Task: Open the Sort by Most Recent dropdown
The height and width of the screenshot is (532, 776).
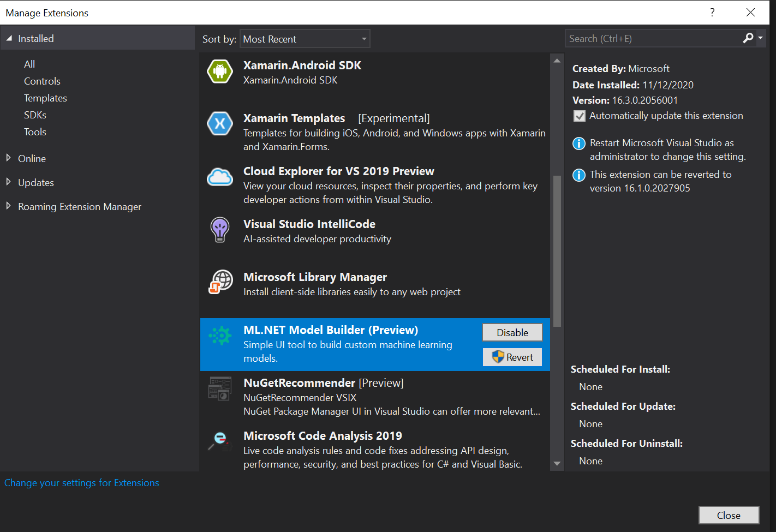Action: point(305,38)
